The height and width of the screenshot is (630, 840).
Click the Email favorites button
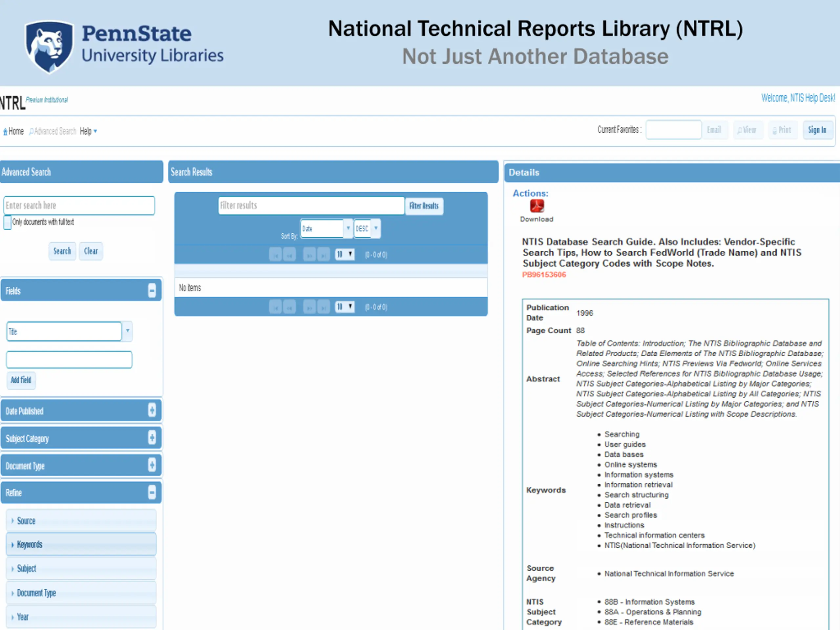714,130
